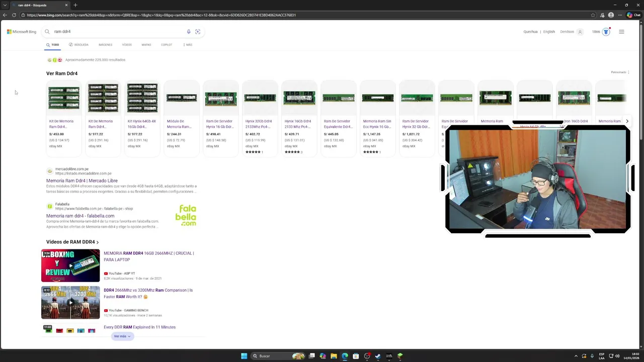
Task: Click the Microsoft Bing logo
Action: click(22, 32)
